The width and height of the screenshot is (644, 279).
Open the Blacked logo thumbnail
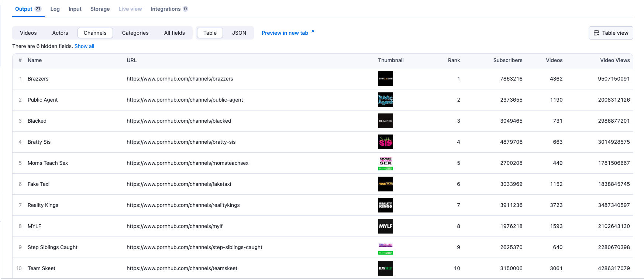click(386, 121)
